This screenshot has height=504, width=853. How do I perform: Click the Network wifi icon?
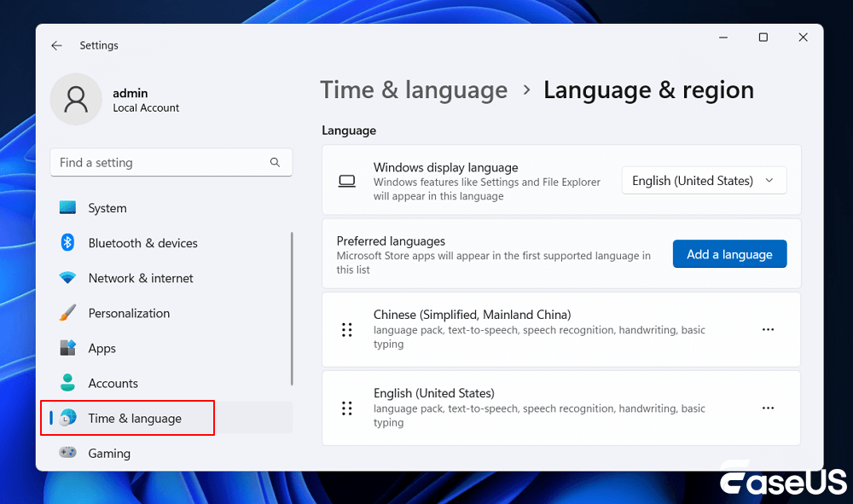click(67, 278)
